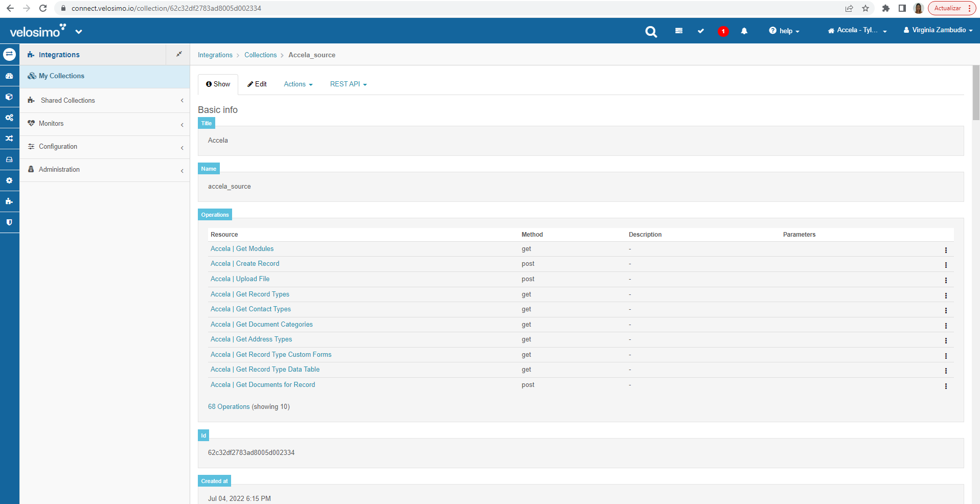Image resolution: width=980 pixels, height=504 pixels.
Task: Open the red notification badge showing 1
Action: (723, 31)
